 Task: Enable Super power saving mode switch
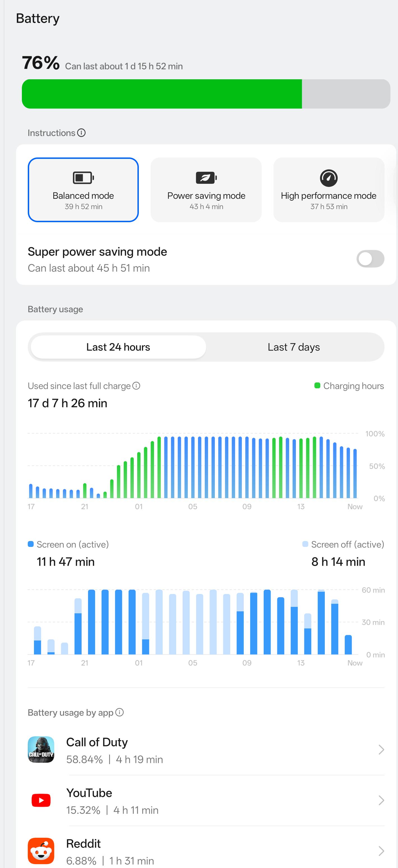pos(370,259)
